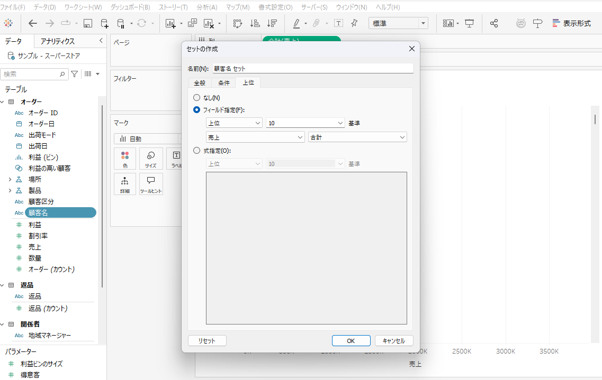Select the 割引率 measure

[38, 236]
